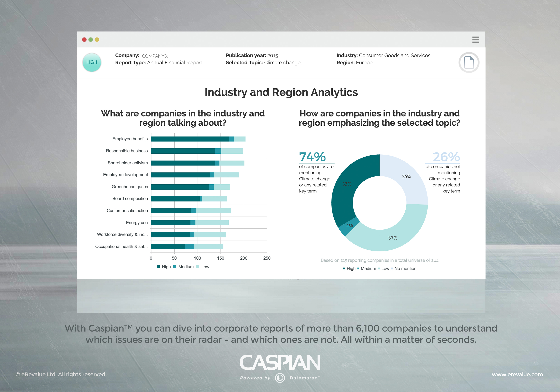Click eRevalue copyright notice

61,374
